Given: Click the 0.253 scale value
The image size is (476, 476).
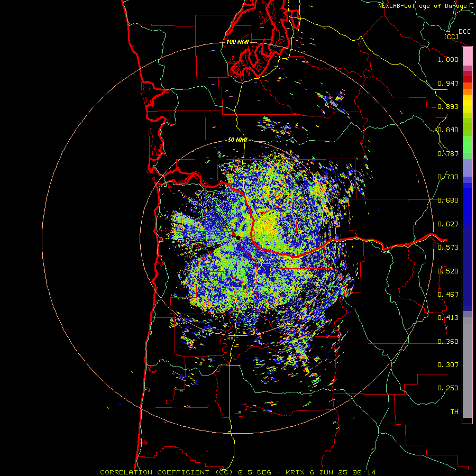Looking at the screenshot, I should click(x=448, y=388).
